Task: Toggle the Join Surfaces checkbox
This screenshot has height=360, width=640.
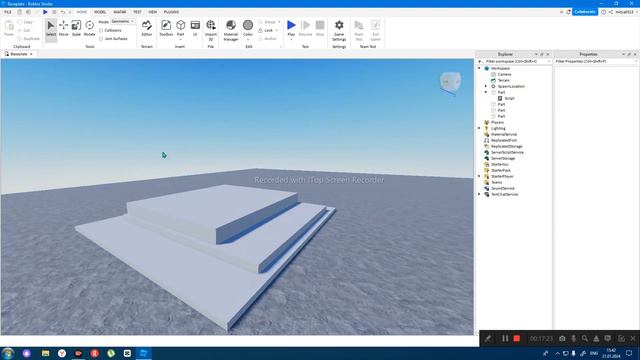Action: (x=101, y=38)
